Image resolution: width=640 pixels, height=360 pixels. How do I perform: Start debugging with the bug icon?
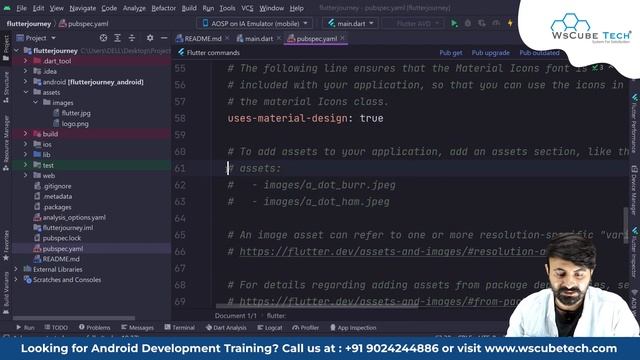pos(468,24)
